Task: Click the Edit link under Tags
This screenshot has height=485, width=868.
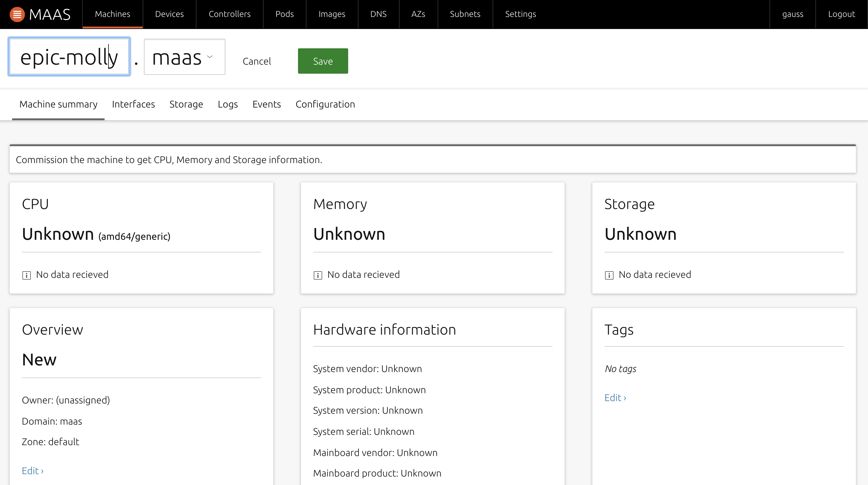Action: pos(615,398)
